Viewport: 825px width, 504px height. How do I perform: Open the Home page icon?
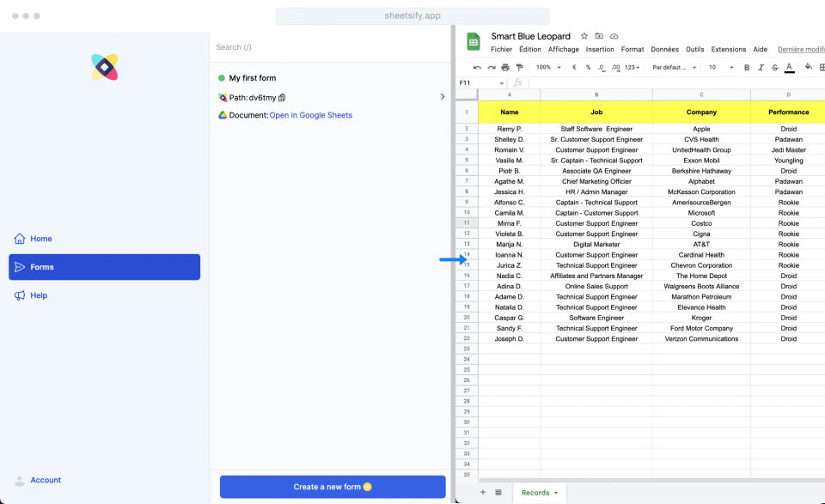tap(20, 239)
